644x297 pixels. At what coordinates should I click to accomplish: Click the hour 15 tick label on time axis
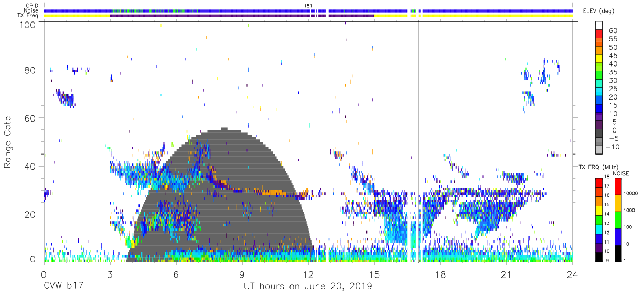coord(374,274)
